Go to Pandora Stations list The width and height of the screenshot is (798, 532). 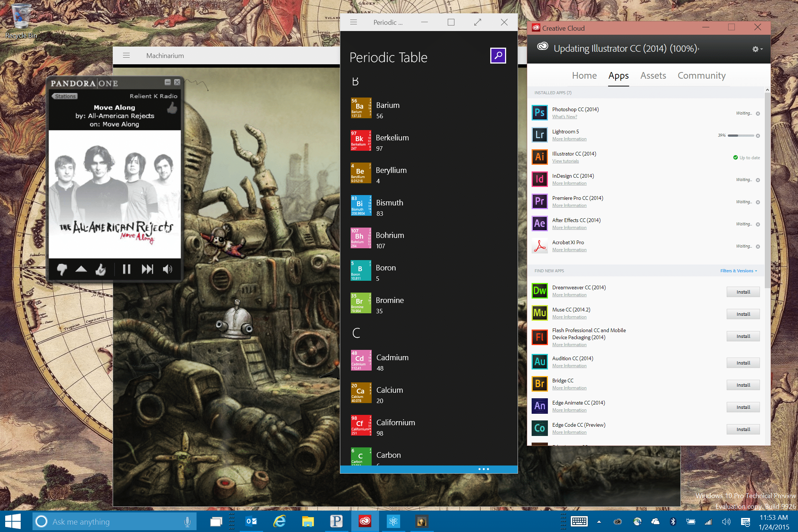tap(65, 96)
